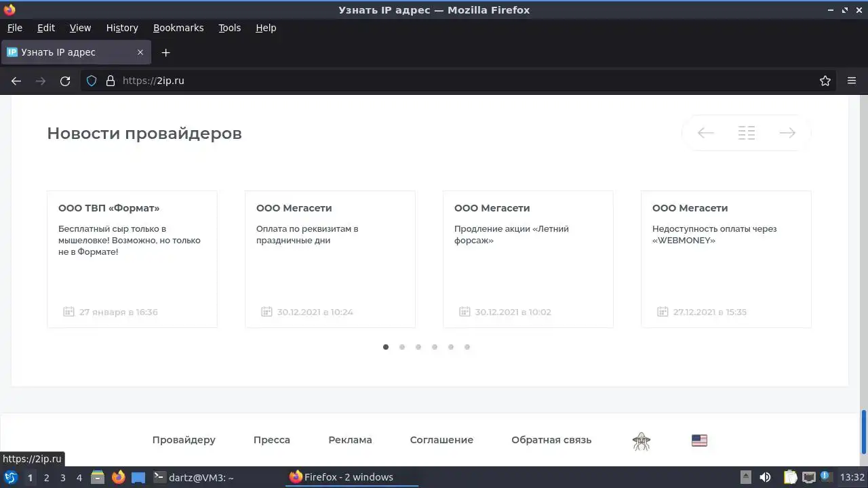Image resolution: width=868 pixels, height=488 pixels.
Task: Select the fourth carousel page dot
Action: (x=435, y=347)
